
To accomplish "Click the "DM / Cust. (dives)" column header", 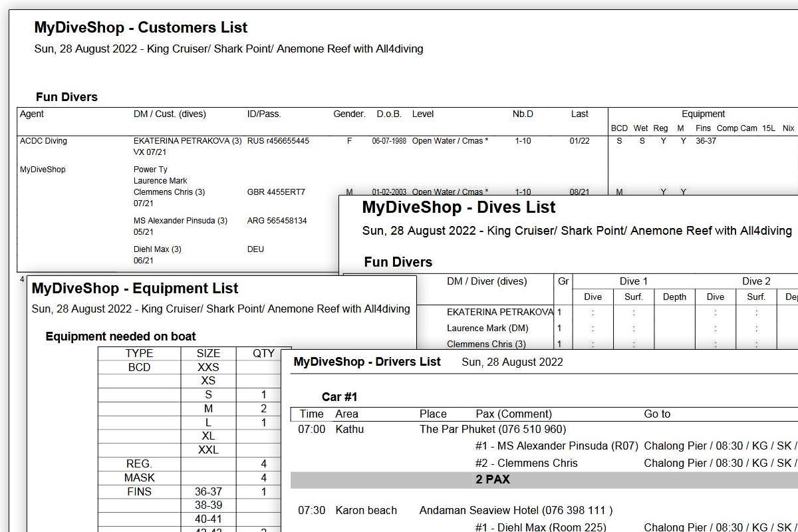I will point(170,114).
